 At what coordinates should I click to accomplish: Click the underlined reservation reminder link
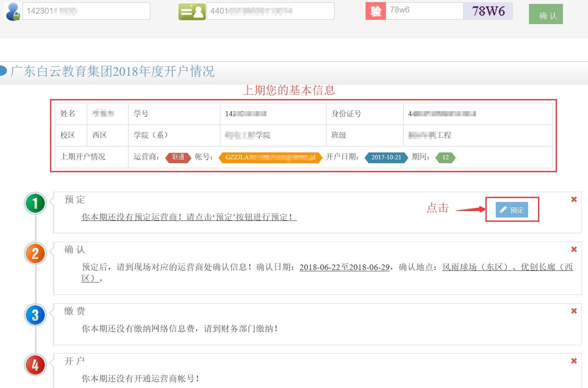pyautogui.click(x=189, y=217)
